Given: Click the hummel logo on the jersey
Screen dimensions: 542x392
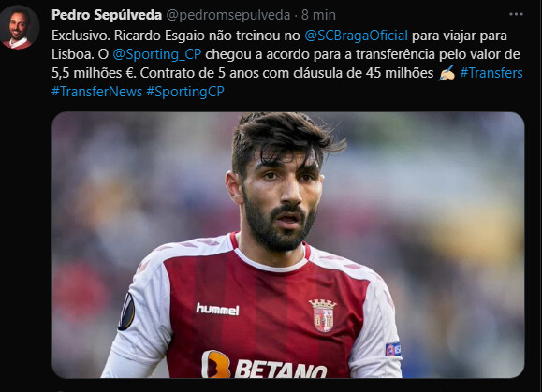Looking at the screenshot, I should 217,309.
